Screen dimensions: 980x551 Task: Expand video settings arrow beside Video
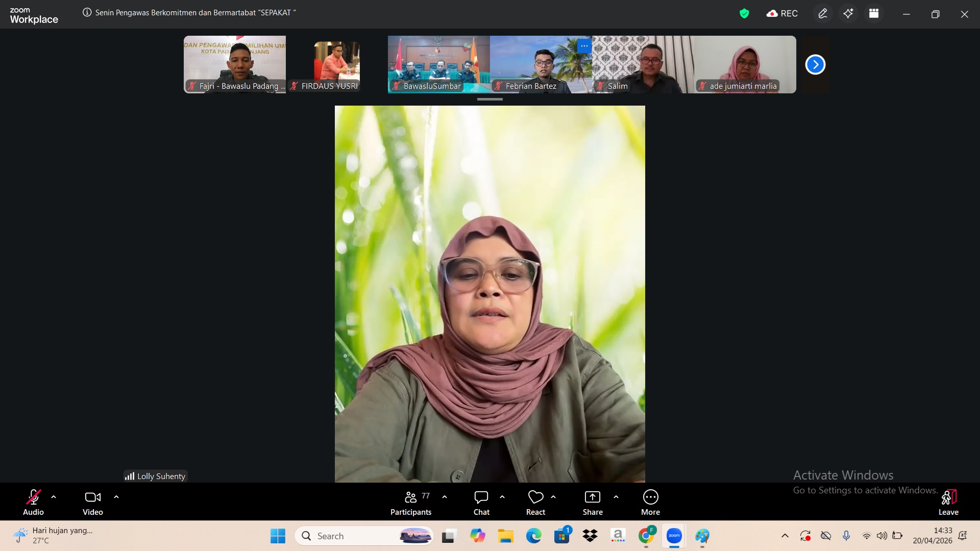click(x=116, y=497)
